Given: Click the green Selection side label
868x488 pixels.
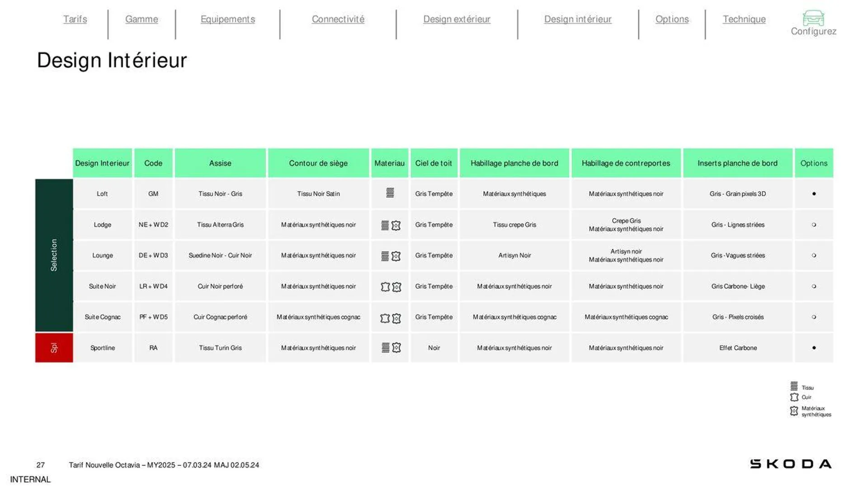Looking at the screenshot, I should point(54,255).
